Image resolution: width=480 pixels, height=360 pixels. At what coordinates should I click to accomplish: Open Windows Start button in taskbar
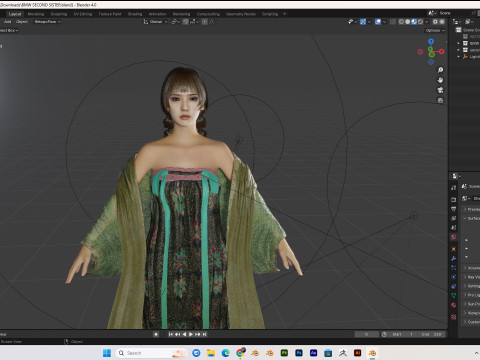[x=107, y=353]
